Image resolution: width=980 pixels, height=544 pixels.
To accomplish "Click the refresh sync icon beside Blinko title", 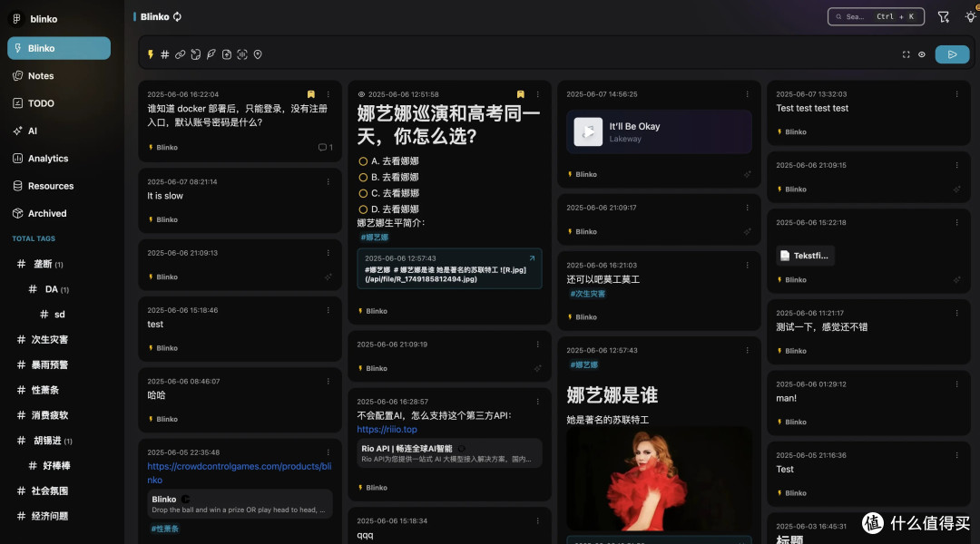I will [178, 17].
